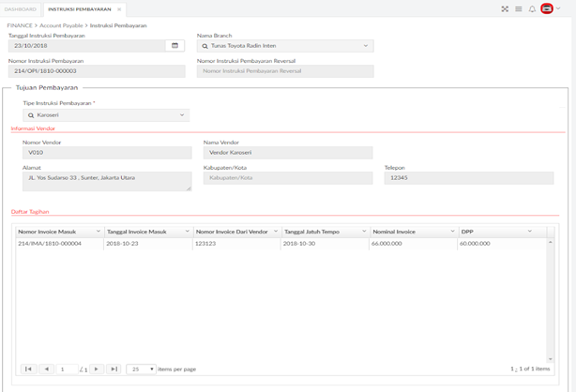Open Nomor Invoice Masuk column menu arrow
The width and height of the screenshot is (576, 392).
click(99, 231)
